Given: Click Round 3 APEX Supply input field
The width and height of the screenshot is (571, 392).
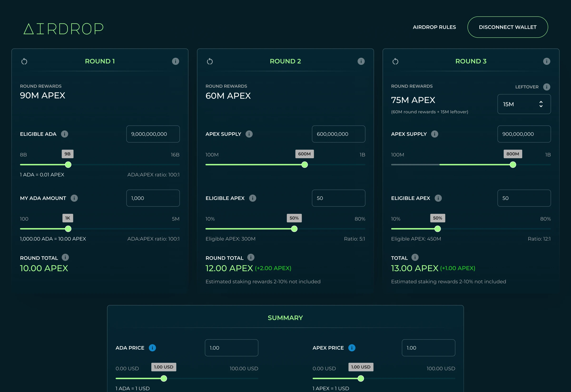Looking at the screenshot, I should click(524, 134).
